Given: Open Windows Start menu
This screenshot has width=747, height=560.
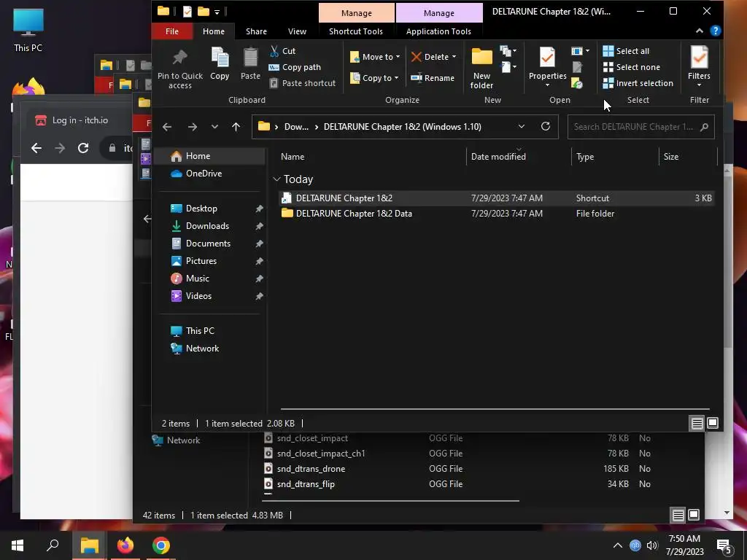Looking at the screenshot, I should [18, 545].
